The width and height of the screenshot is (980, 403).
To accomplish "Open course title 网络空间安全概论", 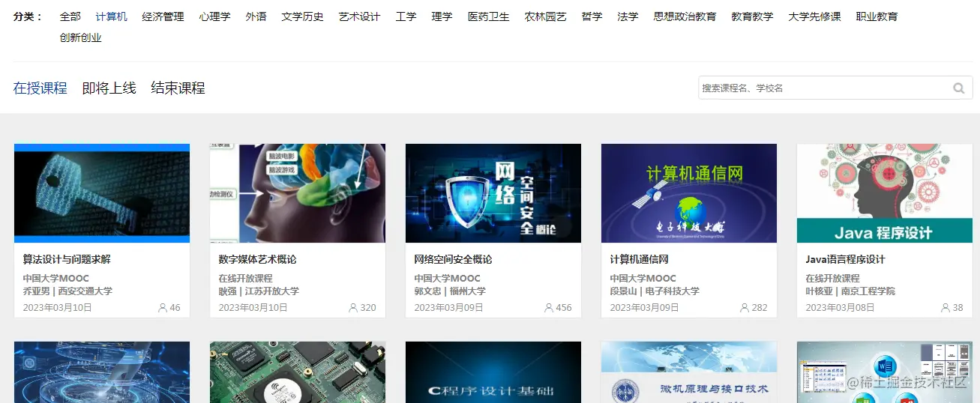I will 454,260.
